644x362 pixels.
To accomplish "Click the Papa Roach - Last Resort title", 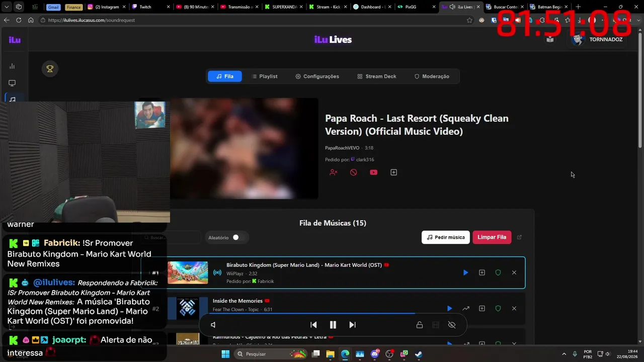I will 417,125.
